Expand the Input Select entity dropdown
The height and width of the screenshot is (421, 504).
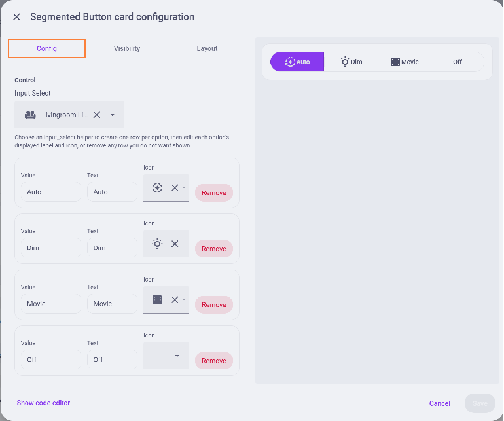tap(112, 115)
